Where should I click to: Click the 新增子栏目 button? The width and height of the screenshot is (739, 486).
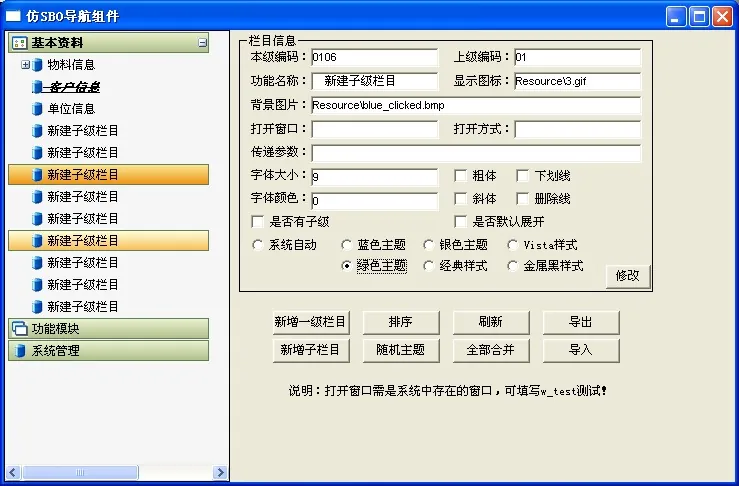tap(311, 350)
